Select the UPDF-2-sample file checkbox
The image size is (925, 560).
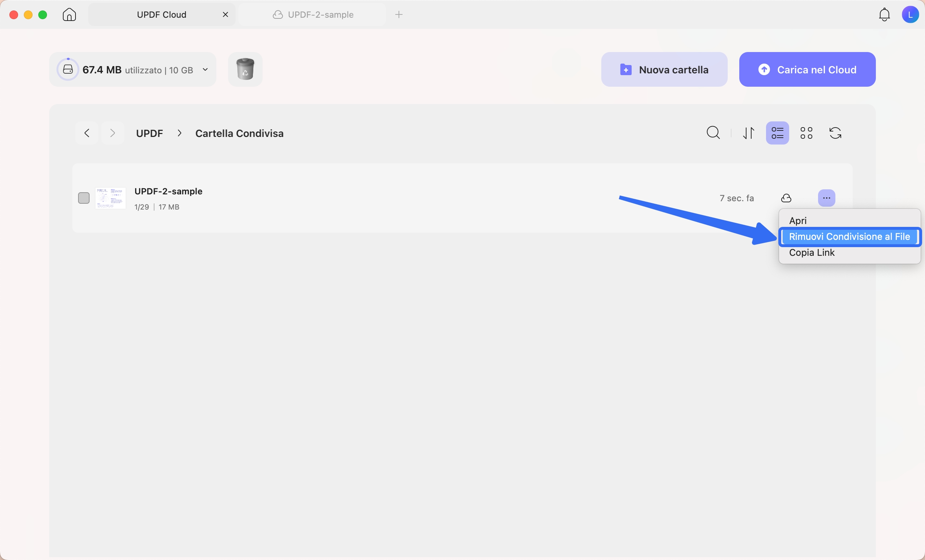point(84,198)
